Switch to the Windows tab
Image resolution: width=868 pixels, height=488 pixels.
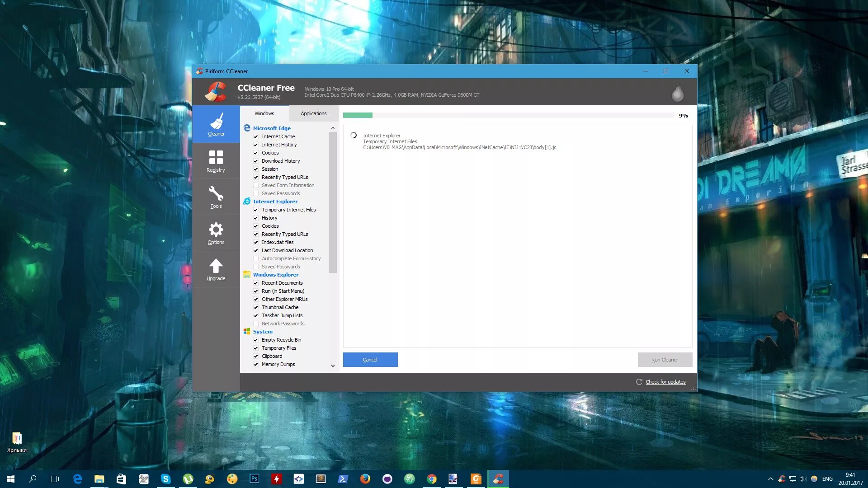click(264, 113)
